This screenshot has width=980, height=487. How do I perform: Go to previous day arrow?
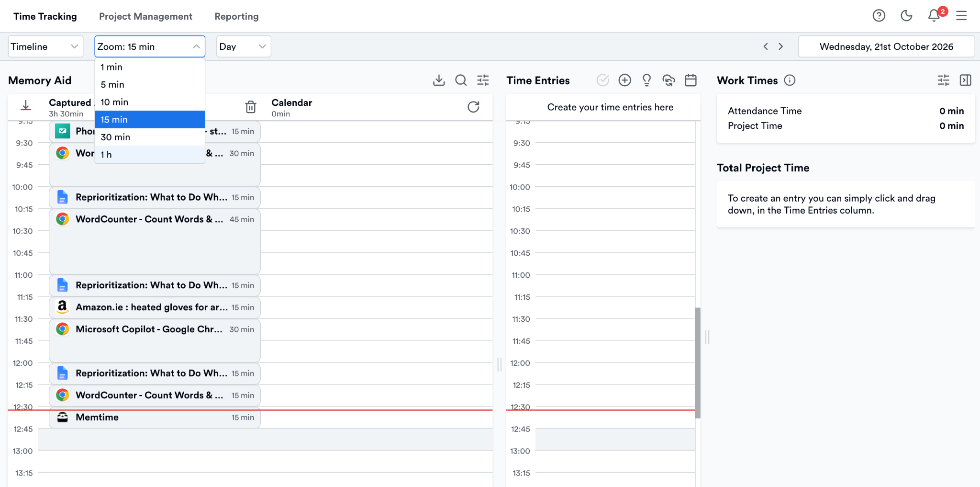766,46
